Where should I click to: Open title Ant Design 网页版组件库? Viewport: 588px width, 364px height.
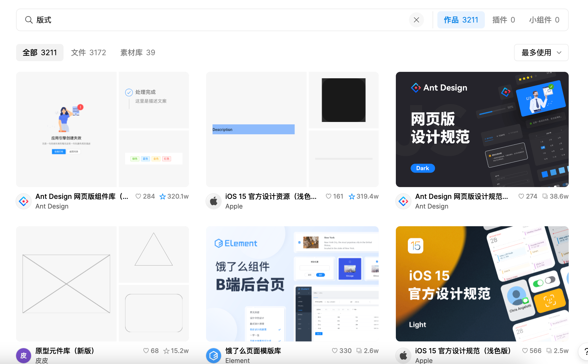click(x=82, y=196)
